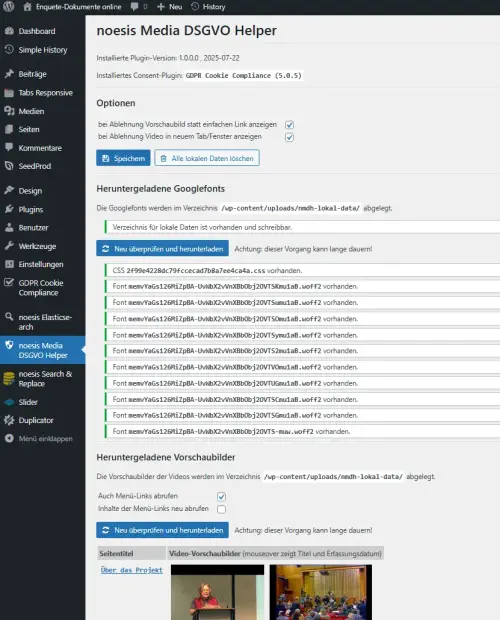The image size is (500, 620).
Task: Click the Benutzer user icon
Action: pos(9,227)
